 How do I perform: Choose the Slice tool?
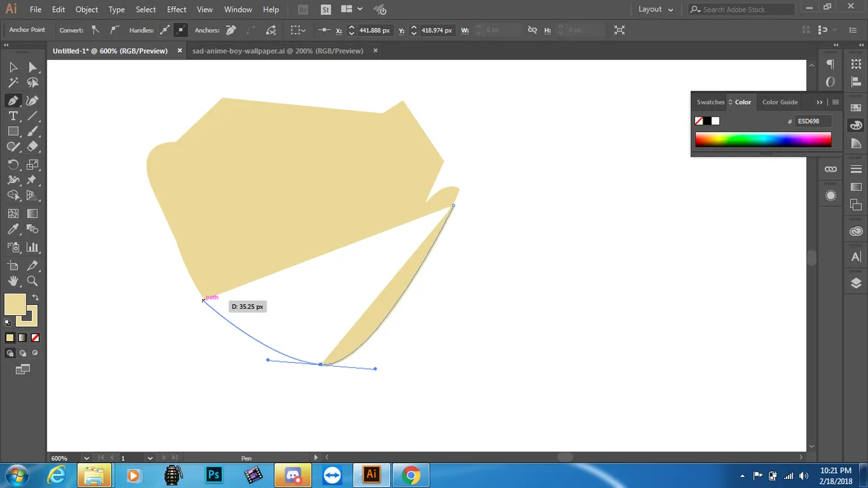tap(32, 266)
